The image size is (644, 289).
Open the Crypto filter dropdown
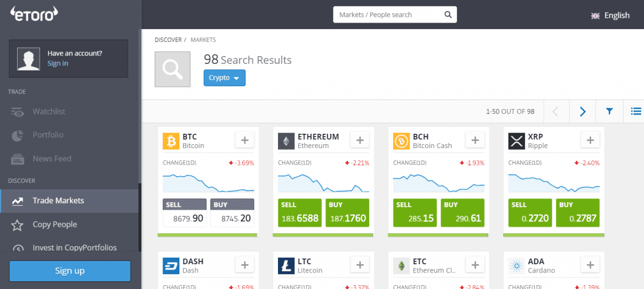pyautogui.click(x=224, y=78)
